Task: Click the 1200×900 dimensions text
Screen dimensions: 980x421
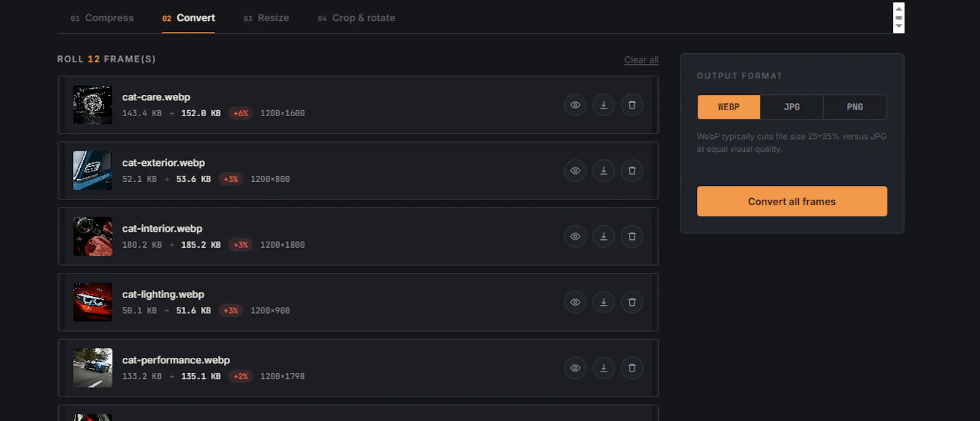Action: coord(270,311)
